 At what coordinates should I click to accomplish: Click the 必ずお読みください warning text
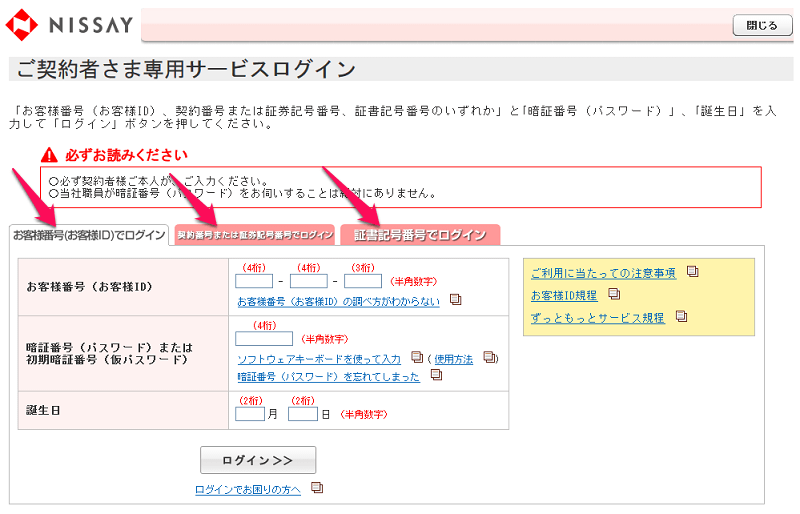(x=126, y=155)
